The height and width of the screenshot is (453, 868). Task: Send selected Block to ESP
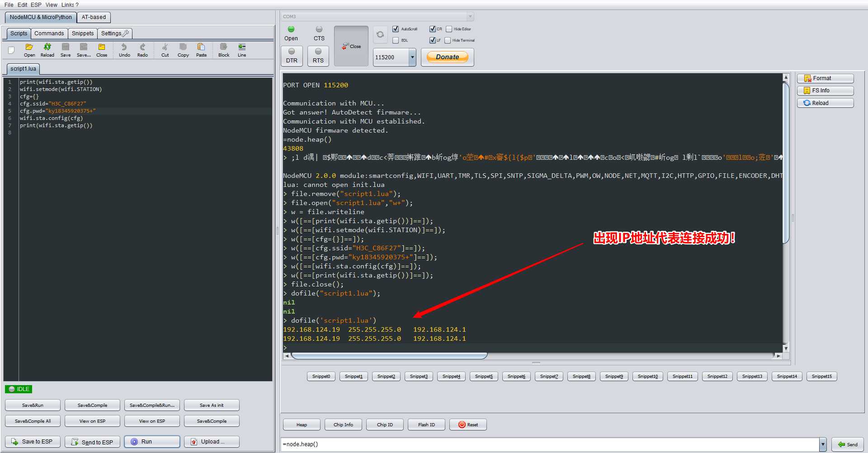tap(224, 50)
